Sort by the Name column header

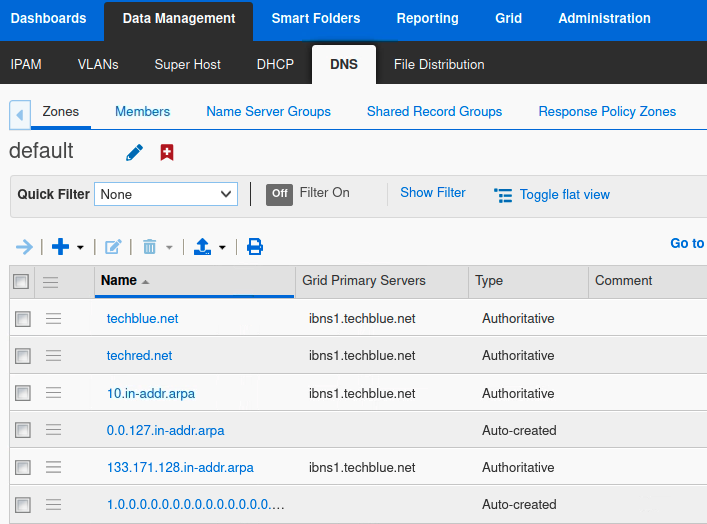click(119, 281)
